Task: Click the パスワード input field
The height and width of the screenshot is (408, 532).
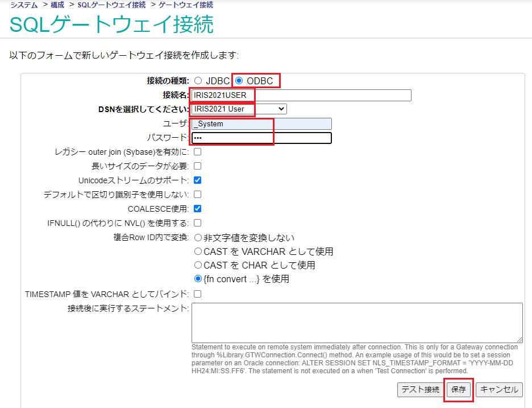Action: coord(261,138)
